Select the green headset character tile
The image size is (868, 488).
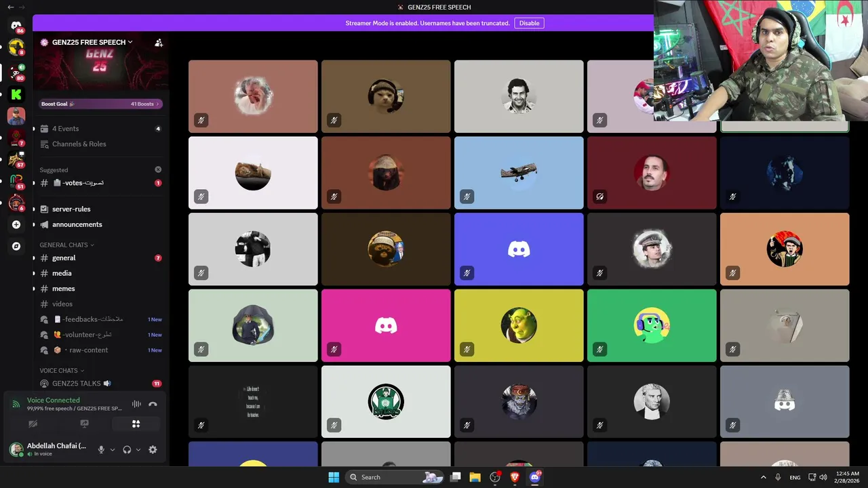(652, 326)
